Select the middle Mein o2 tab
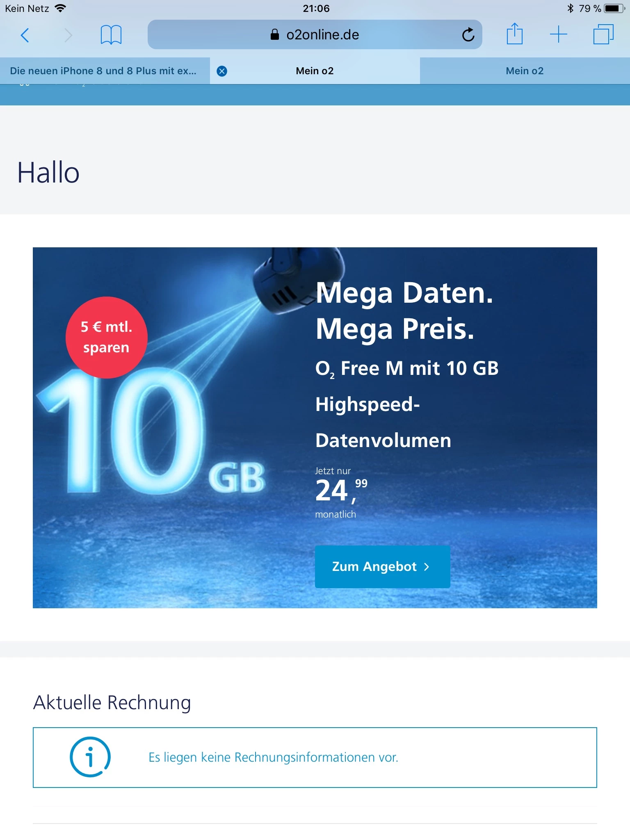Viewport: 630px width, 840px height. click(315, 71)
